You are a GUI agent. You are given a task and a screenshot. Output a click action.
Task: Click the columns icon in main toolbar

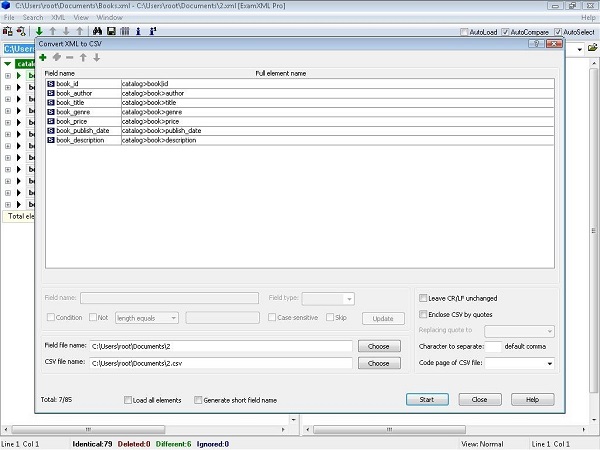125,31
